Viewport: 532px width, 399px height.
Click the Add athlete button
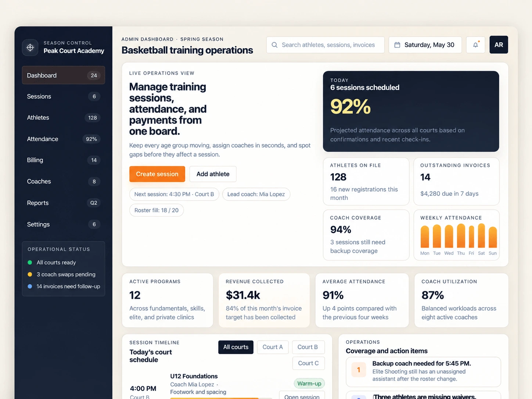tap(213, 174)
